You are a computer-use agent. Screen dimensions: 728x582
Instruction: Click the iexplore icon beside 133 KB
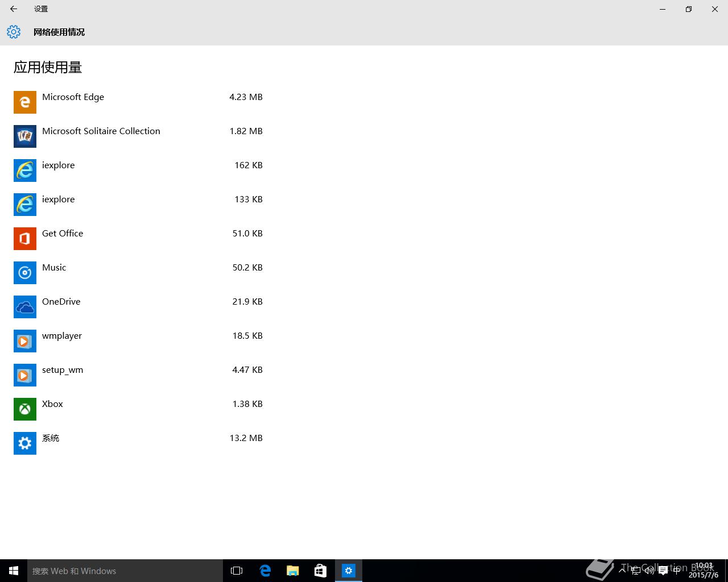[25, 205]
